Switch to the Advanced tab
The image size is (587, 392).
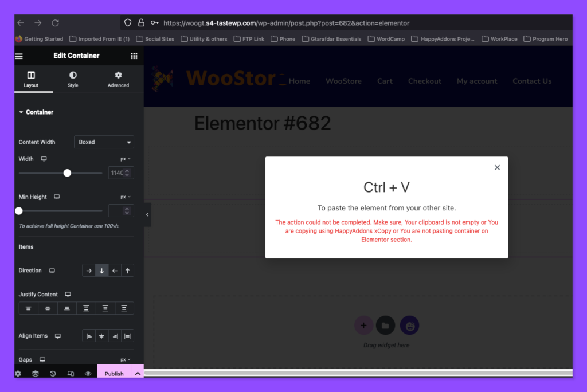tap(118, 79)
